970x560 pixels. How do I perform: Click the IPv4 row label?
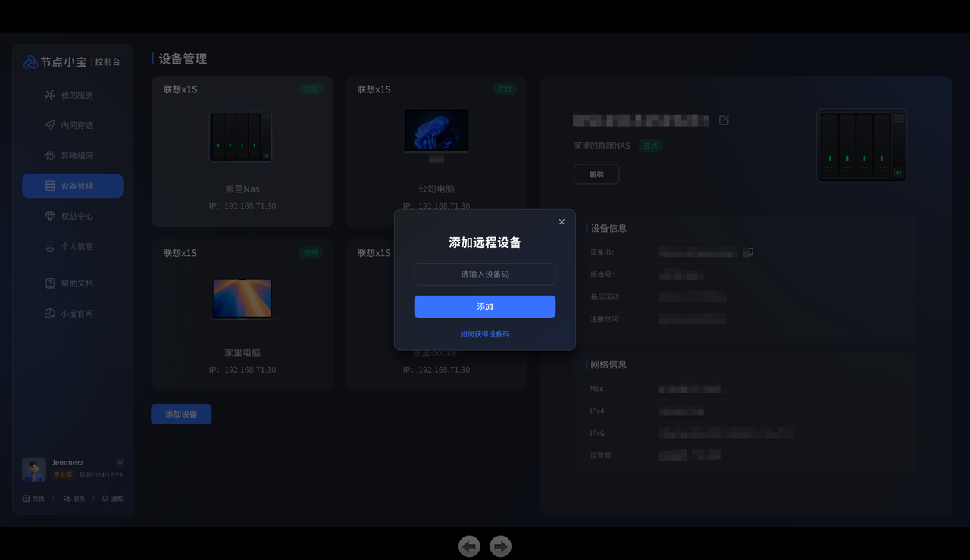click(599, 411)
